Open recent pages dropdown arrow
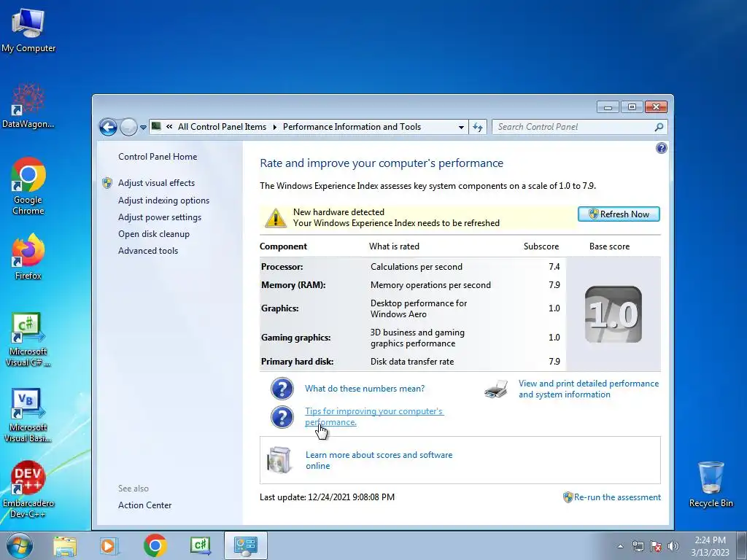747x560 pixels. [143, 128]
